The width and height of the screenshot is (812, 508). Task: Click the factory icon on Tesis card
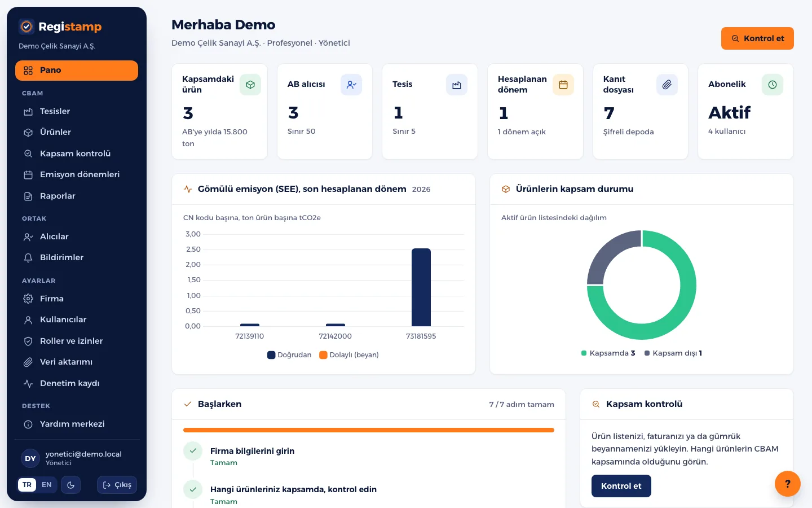click(x=457, y=85)
